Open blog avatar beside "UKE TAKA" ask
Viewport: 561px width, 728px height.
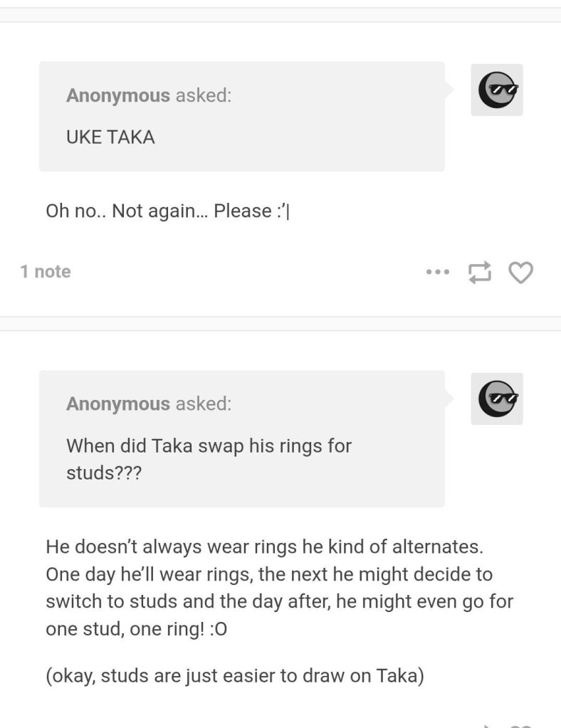[497, 90]
